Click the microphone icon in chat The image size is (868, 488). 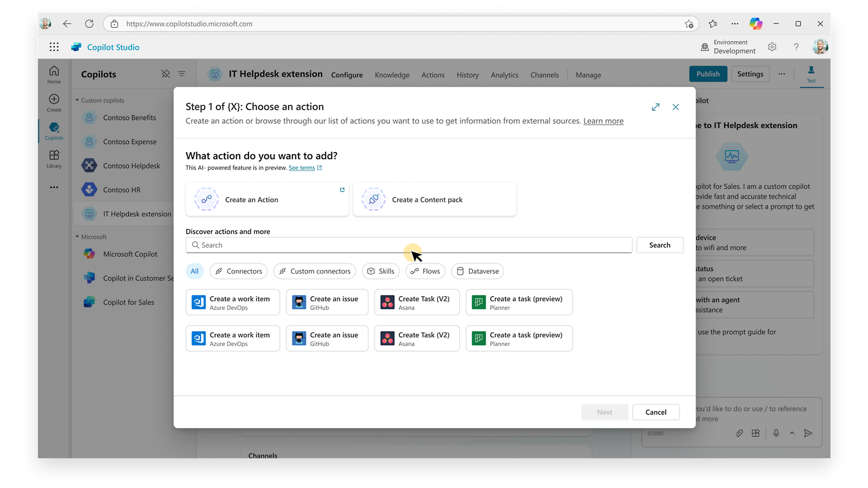pyautogui.click(x=776, y=433)
